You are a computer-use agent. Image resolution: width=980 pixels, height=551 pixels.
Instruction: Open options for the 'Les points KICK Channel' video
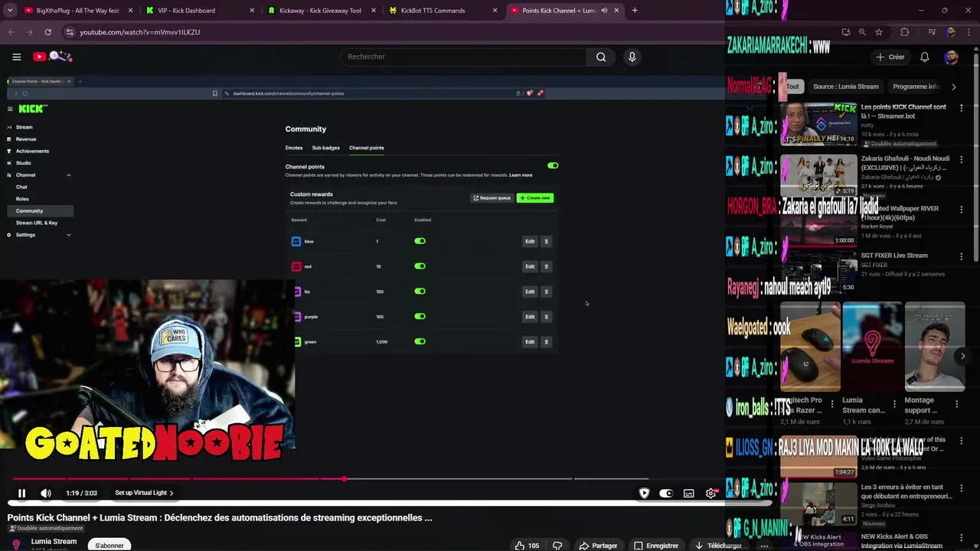coord(962,108)
